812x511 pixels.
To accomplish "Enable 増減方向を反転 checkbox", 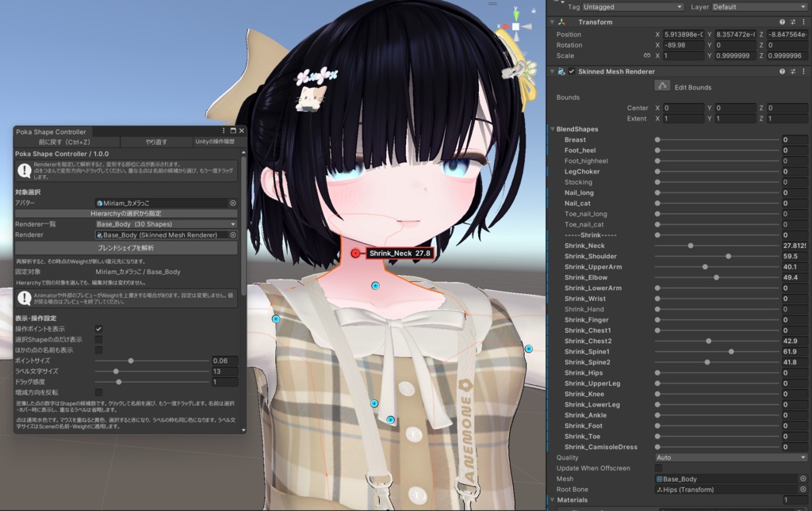I will pos(98,393).
